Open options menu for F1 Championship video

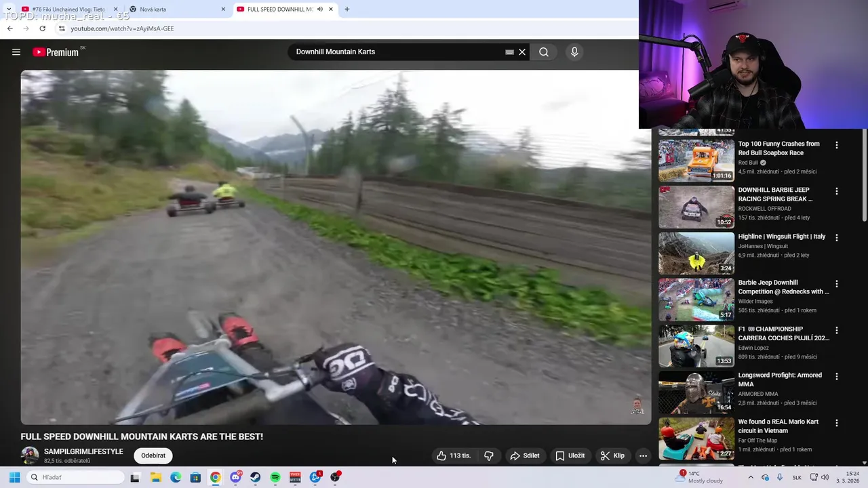836,330
